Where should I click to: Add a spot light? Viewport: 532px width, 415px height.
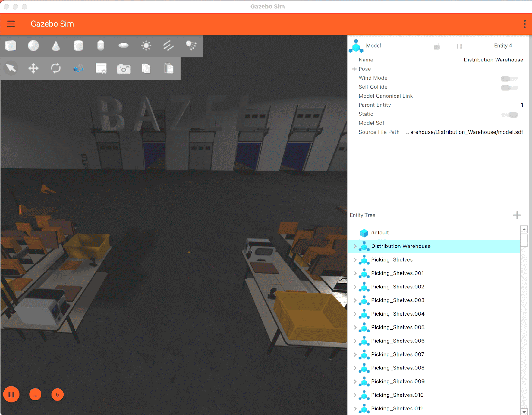pyautogui.click(x=191, y=46)
